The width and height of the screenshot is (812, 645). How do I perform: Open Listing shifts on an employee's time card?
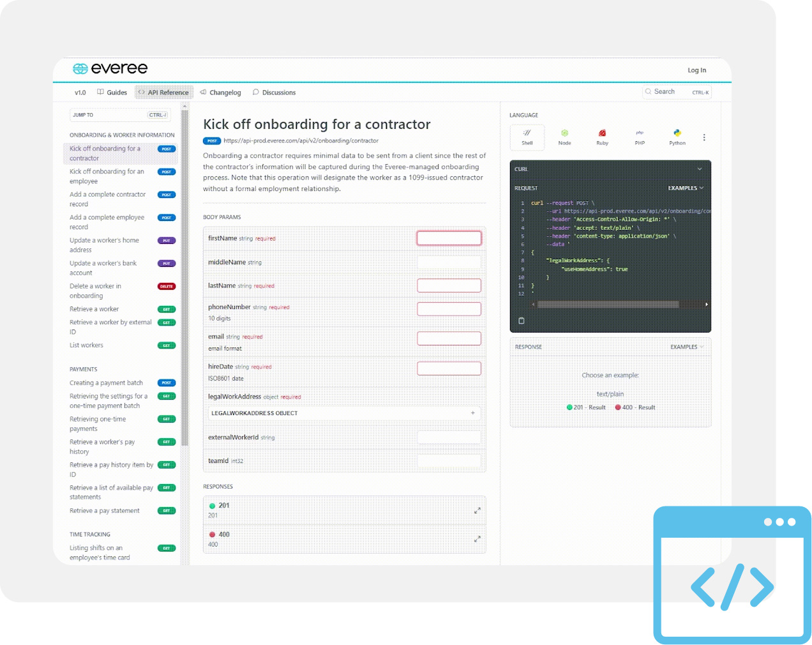coord(121,553)
